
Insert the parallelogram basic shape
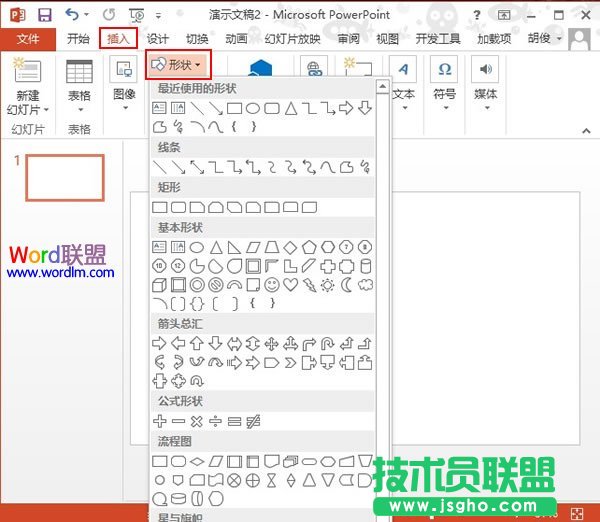(x=253, y=247)
